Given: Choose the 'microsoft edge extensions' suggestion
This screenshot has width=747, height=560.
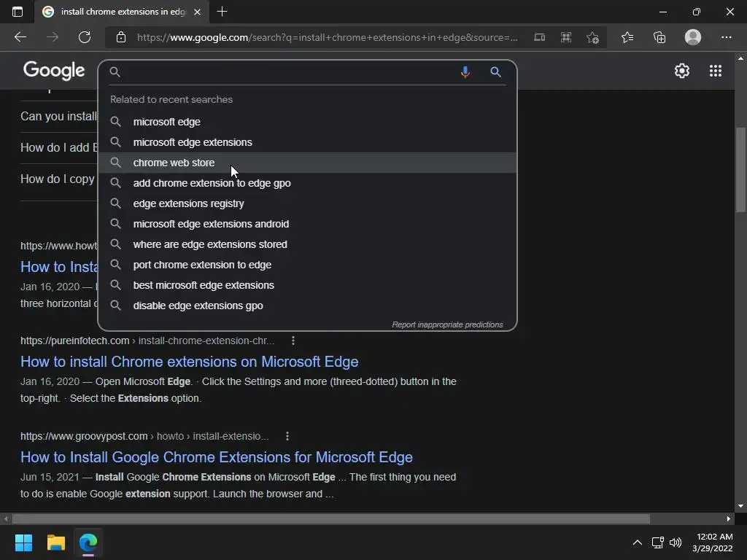Looking at the screenshot, I should pyautogui.click(x=307, y=142).
